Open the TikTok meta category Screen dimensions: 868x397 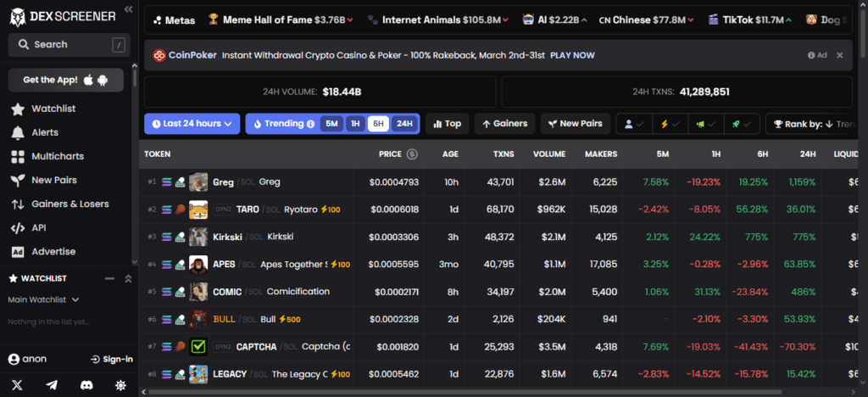coord(749,20)
